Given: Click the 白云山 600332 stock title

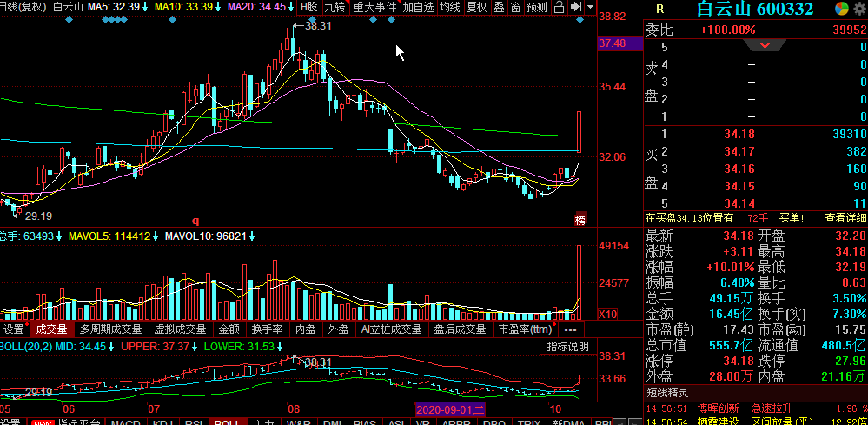Looking at the screenshot, I should pos(755,9).
